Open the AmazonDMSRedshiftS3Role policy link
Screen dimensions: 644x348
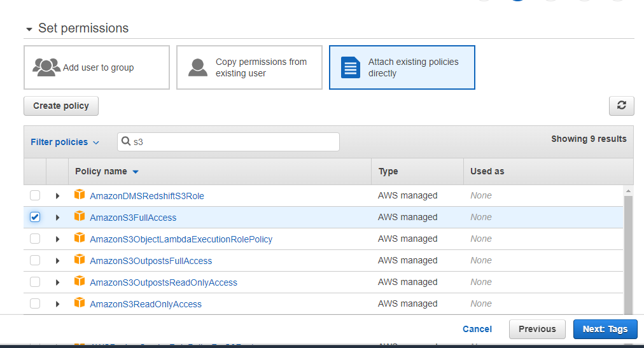[x=147, y=196]
